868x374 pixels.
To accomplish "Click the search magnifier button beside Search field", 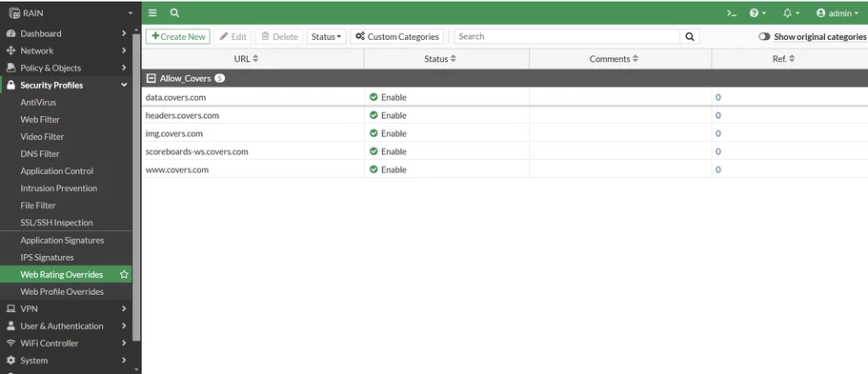I will pos(690,36).
